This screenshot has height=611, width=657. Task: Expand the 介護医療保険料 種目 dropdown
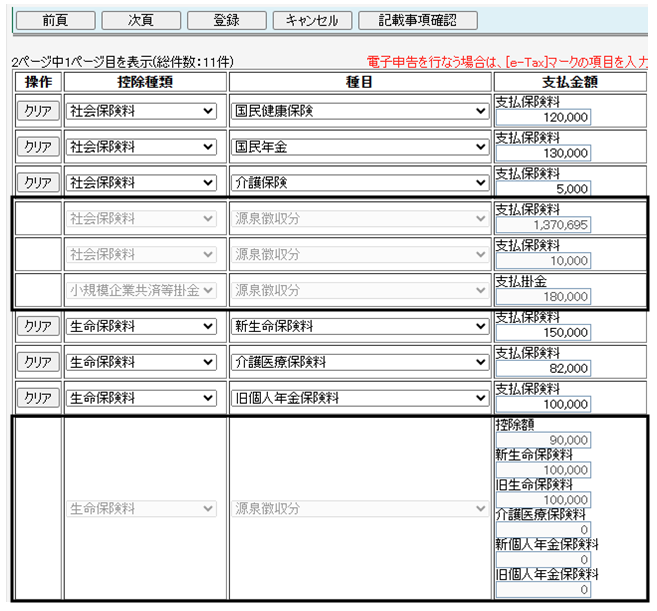click(x=360, y=362)
